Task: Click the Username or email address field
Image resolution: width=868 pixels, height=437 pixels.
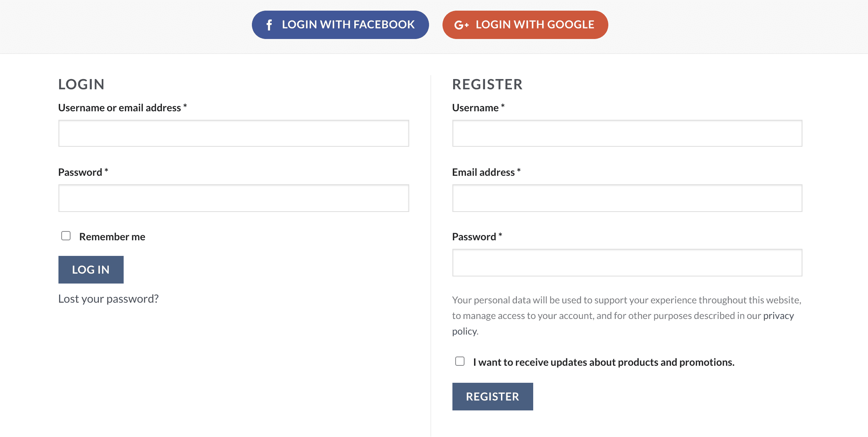Action: (233, 133)
